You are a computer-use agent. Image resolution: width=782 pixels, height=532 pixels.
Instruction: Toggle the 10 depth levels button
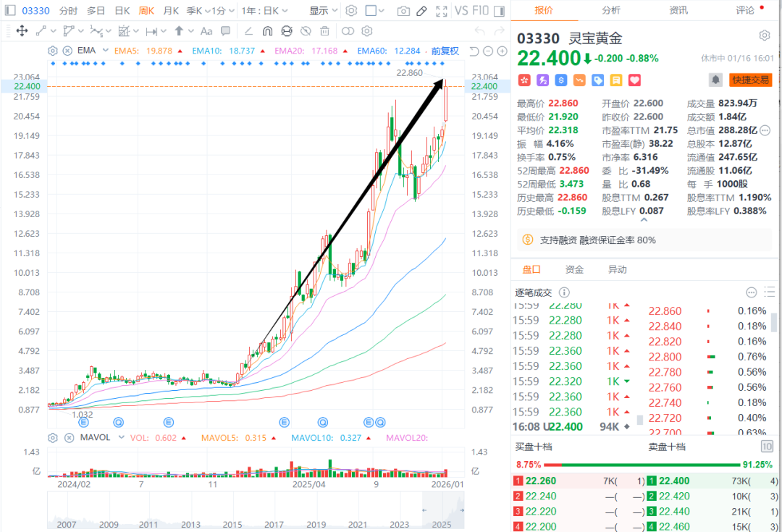pos(767,447)
